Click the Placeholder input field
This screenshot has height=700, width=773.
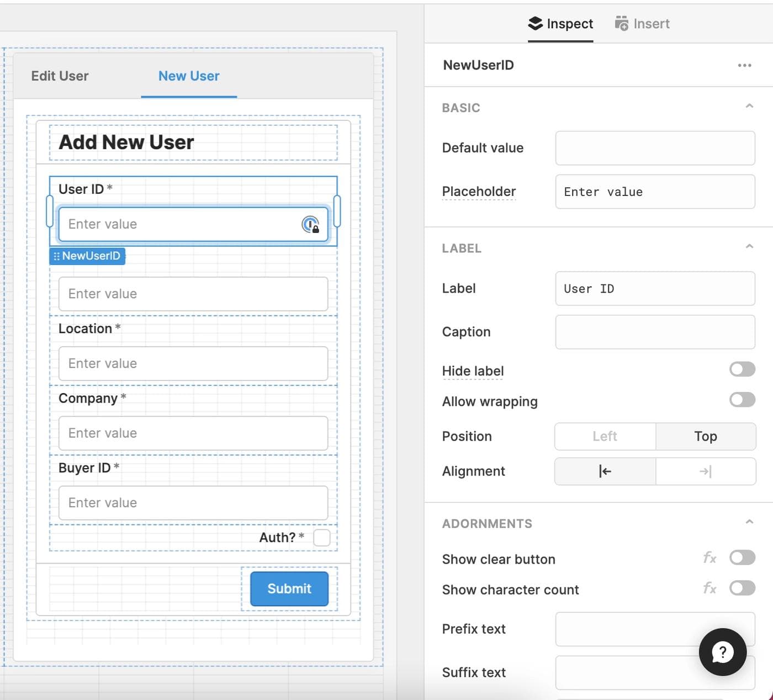point(655,192)
